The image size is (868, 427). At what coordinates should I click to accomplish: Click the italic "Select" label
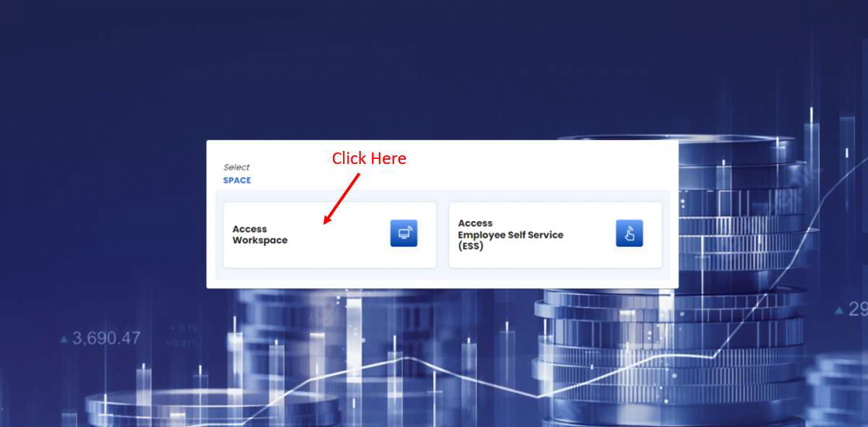tap(236, 168)
